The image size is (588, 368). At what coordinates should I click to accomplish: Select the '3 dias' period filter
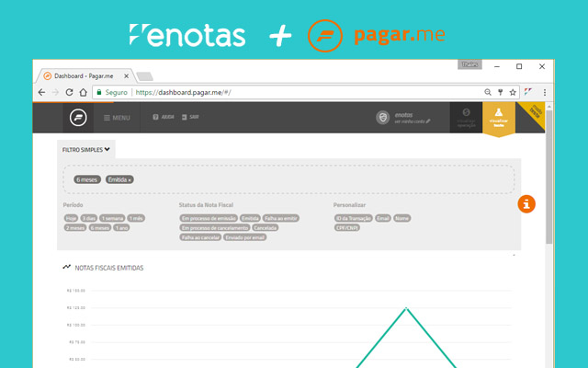point(89,218)
